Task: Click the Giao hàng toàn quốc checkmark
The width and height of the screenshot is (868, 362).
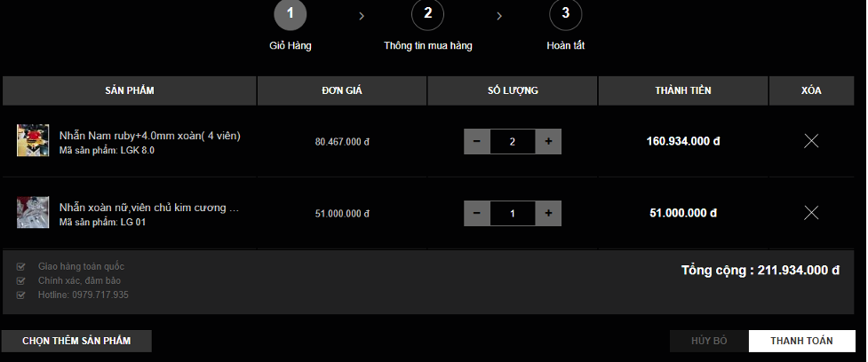Action: click(x=20, y=266)
